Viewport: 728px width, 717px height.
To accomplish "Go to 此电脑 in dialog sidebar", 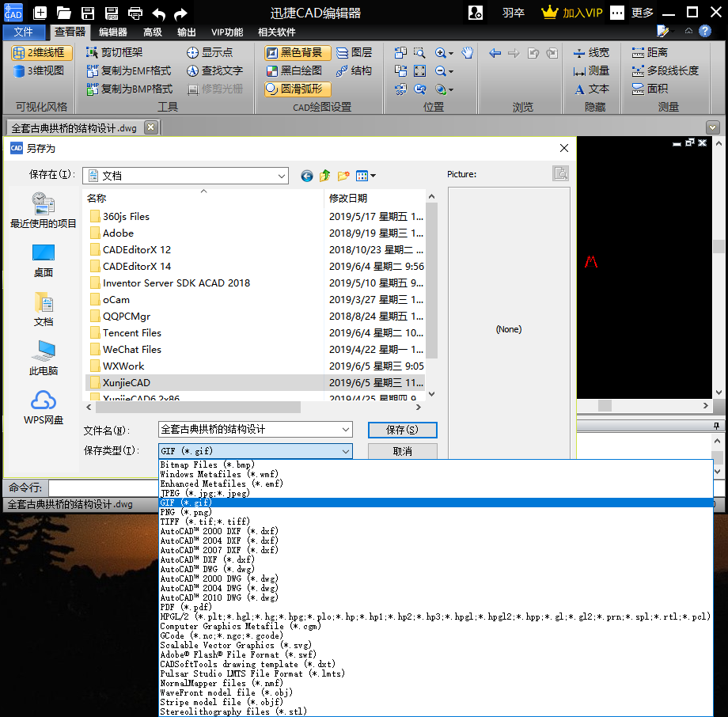I will click(44, 358).
